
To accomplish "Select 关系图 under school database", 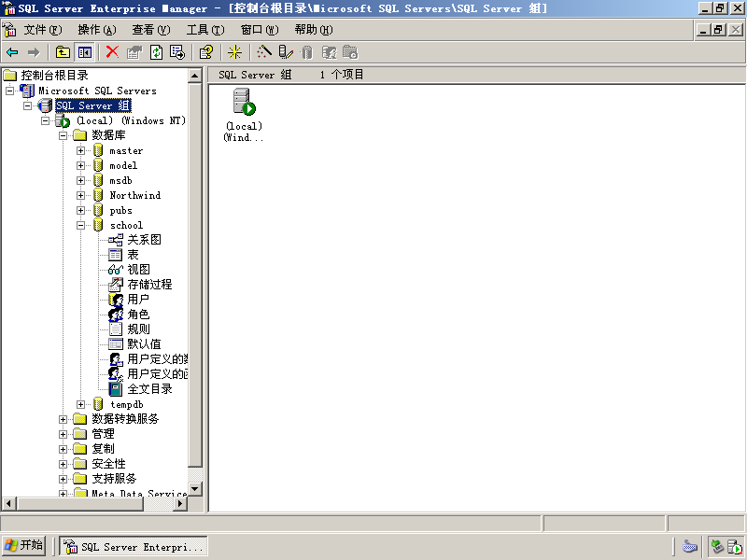I will (144, 240).
